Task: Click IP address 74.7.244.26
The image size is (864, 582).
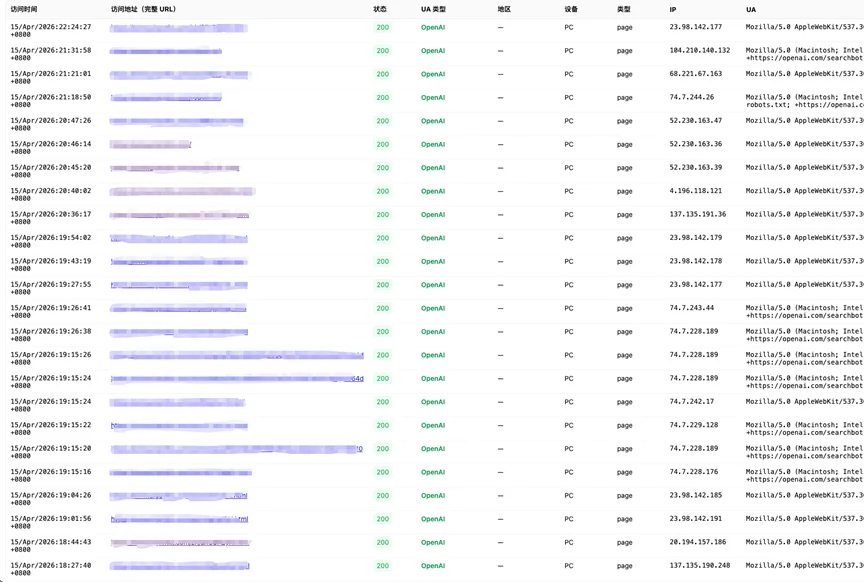Action: click(x=692, y=97)
